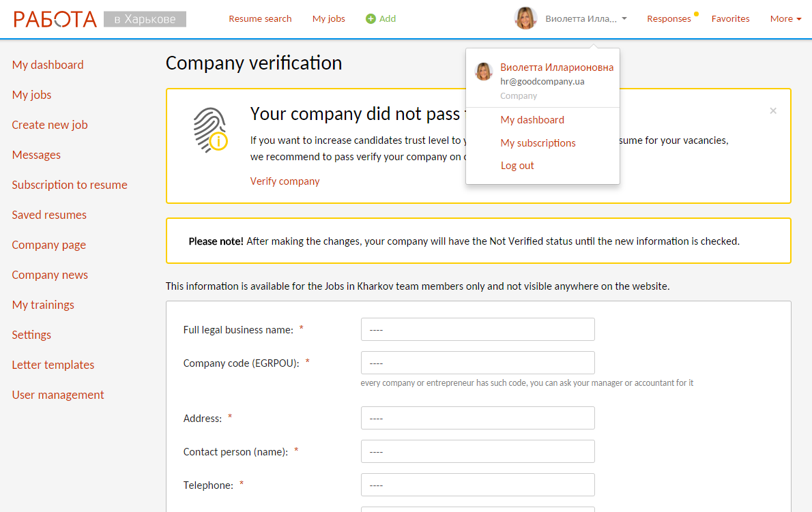812x512 pixels.
Task: Open Letter templates in the sidebar
Action: pos(53,365)
